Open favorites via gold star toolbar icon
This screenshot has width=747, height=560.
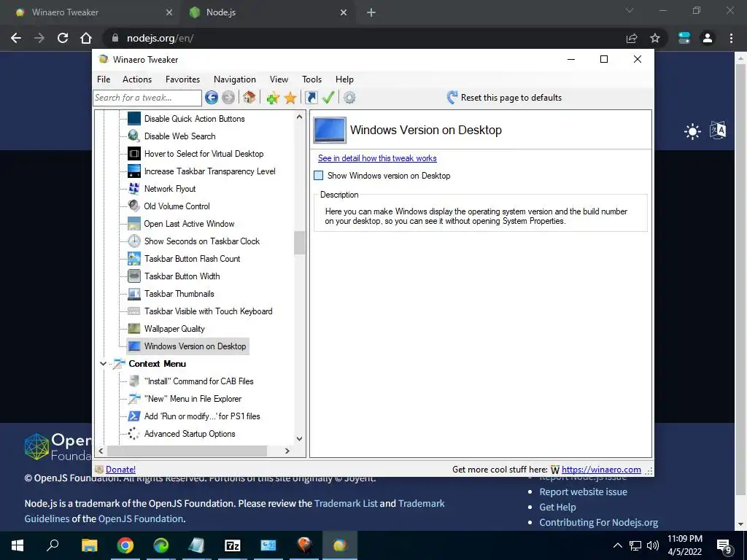(290, 98)
